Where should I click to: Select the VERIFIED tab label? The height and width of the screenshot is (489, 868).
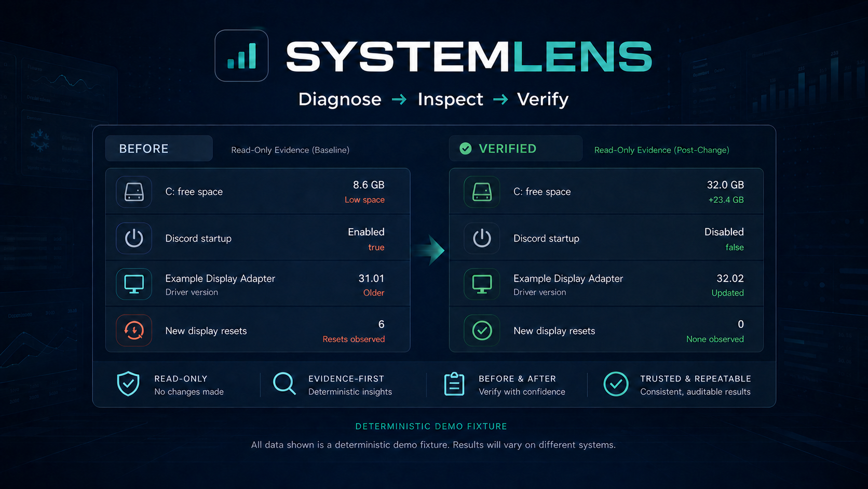[x=507, y=149]
